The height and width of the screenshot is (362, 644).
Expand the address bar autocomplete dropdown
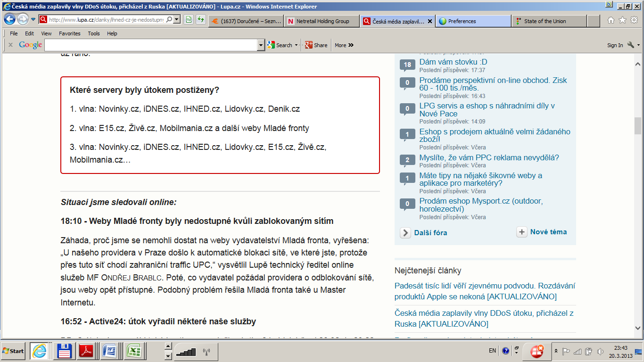[x=177, y=20]
